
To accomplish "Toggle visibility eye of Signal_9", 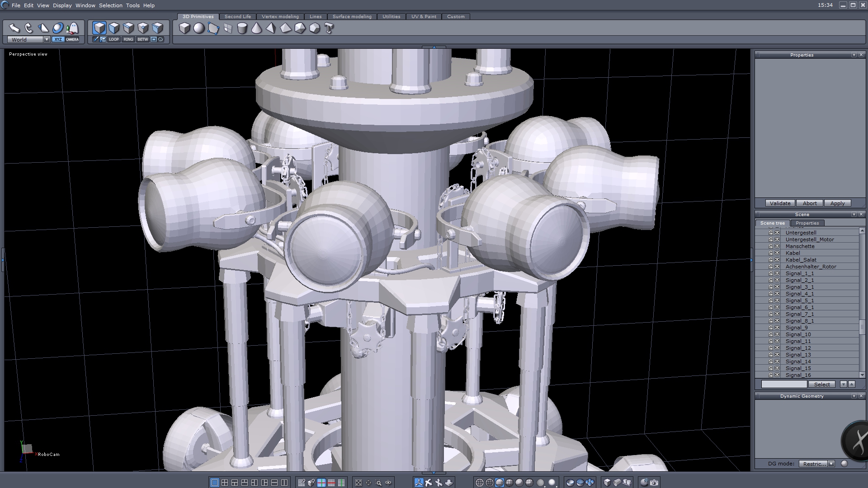I will pyautogui.click(x=777, y=328).
